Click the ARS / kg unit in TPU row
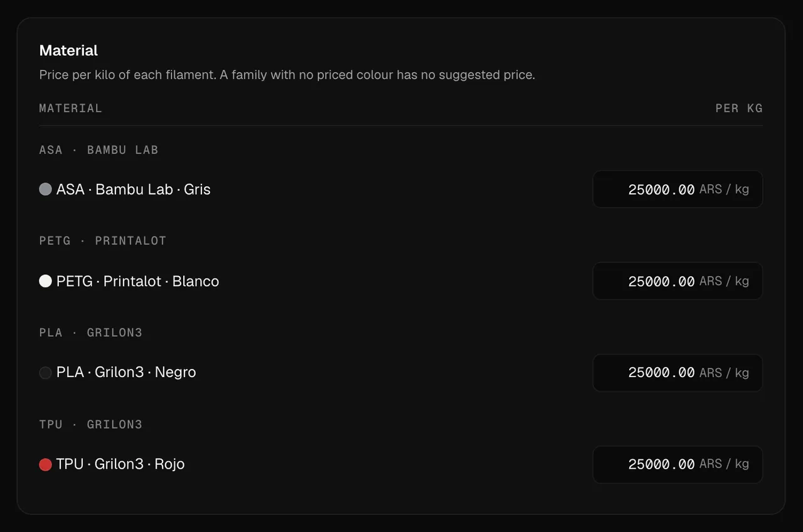 pos(724,464)
